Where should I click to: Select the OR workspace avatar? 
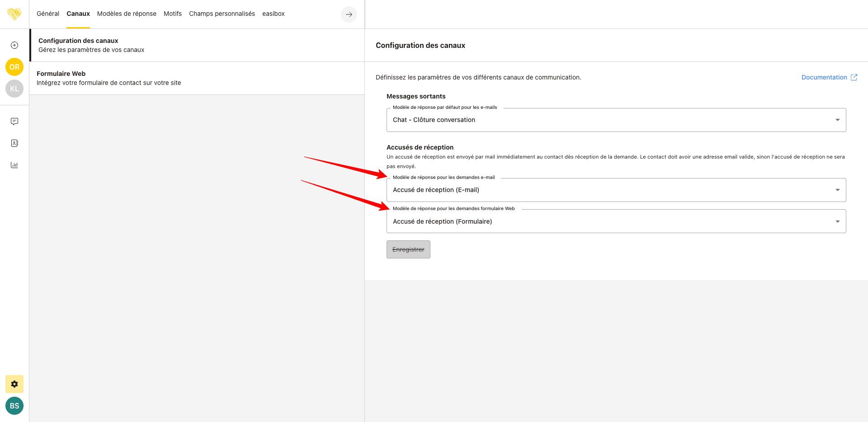tap(14, 67)
